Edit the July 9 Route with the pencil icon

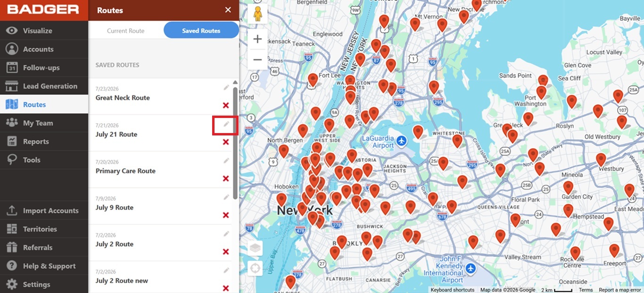point(226,197)
